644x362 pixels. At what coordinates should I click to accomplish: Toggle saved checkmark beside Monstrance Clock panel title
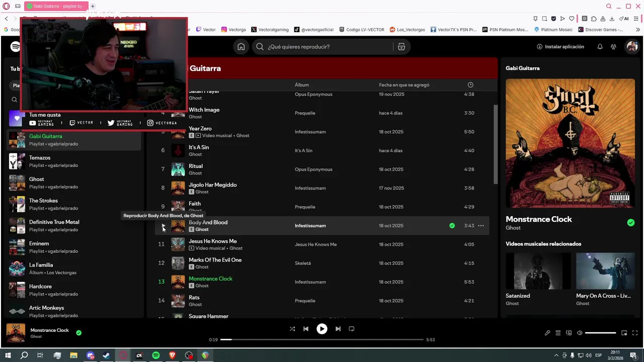pyautogui.click(x=631, y=223)
